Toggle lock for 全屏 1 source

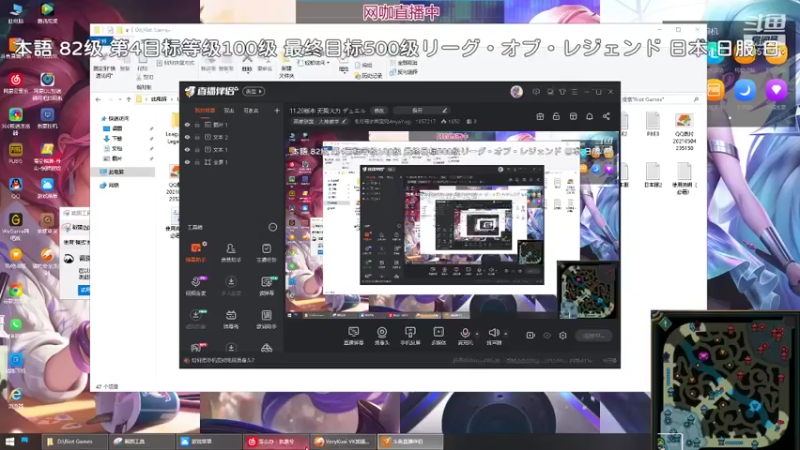coord(197,162)
